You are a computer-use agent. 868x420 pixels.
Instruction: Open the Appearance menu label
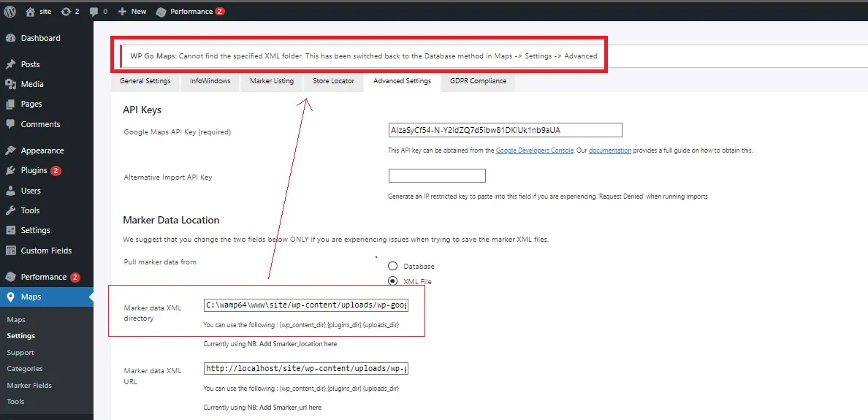[42, 150]
